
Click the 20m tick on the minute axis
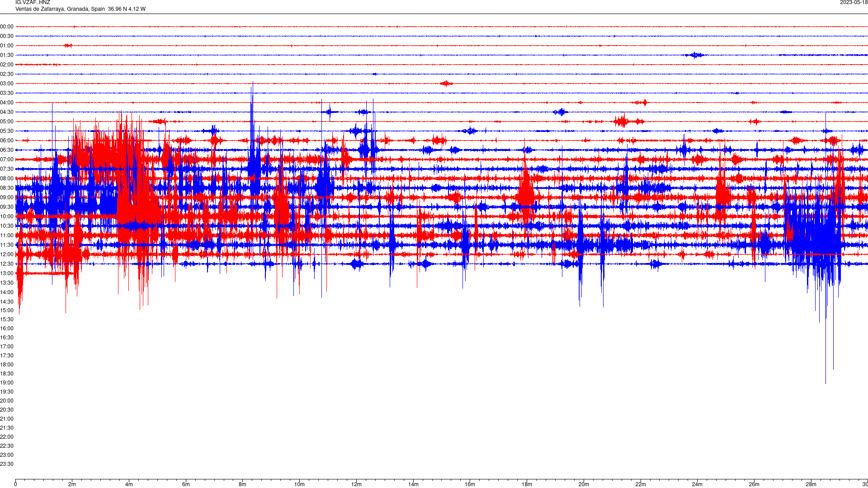(x=584, y=484)
